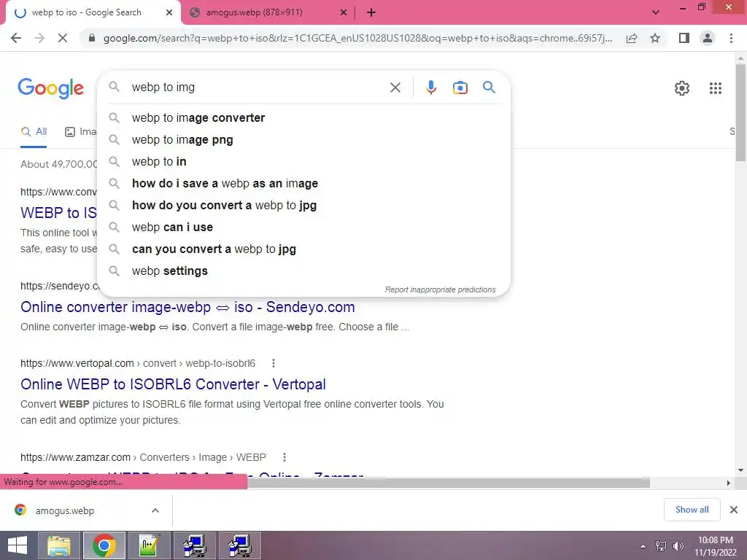Click the address bar URL
747x560 pixels.
pyautogui.click(x=357, y=38)
